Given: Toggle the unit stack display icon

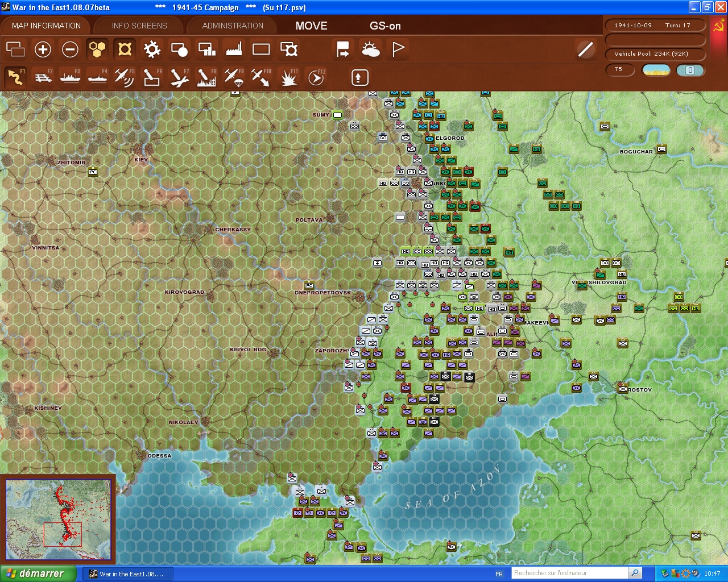Looking at the screenshot, I should [15, 49].
